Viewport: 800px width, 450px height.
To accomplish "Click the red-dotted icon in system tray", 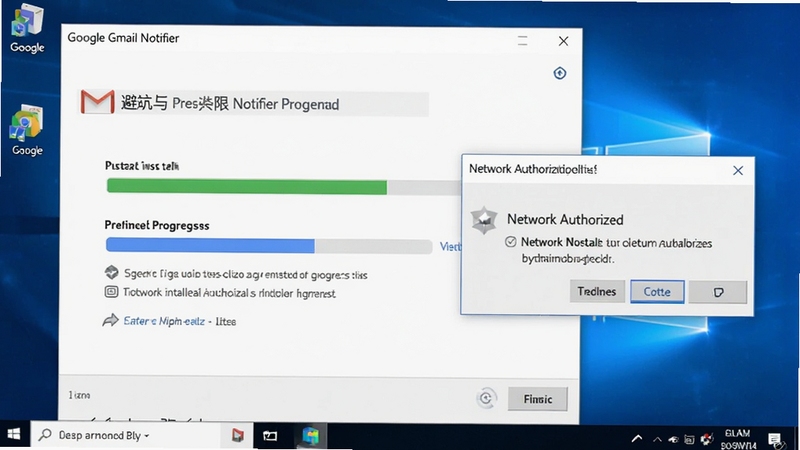I will click(707, 439).
